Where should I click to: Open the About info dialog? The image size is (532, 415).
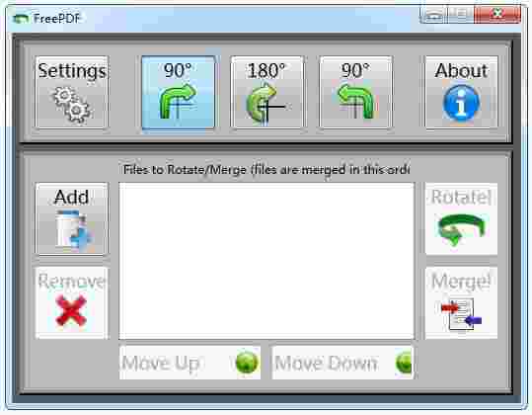(462, 92)
